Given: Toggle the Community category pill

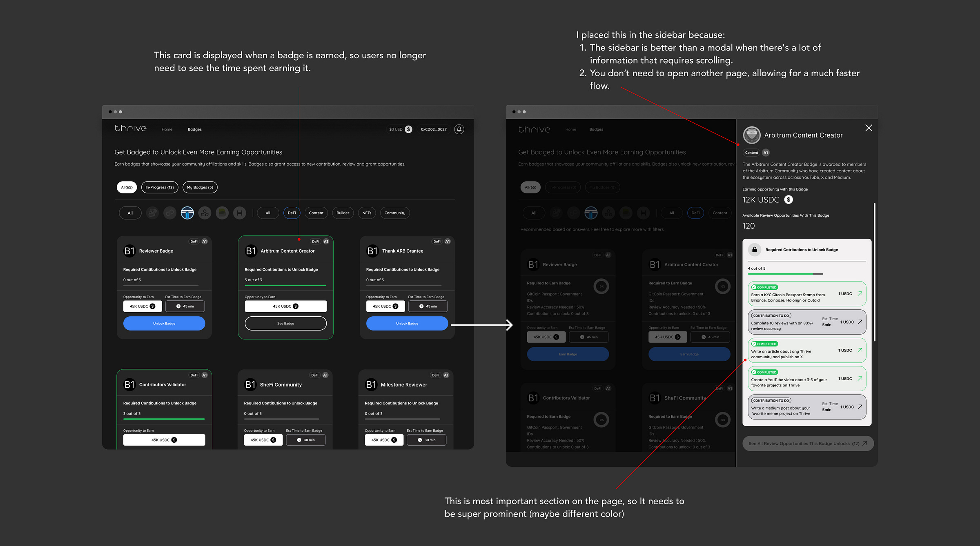Looking at the screenshot, I should (395, 213).
